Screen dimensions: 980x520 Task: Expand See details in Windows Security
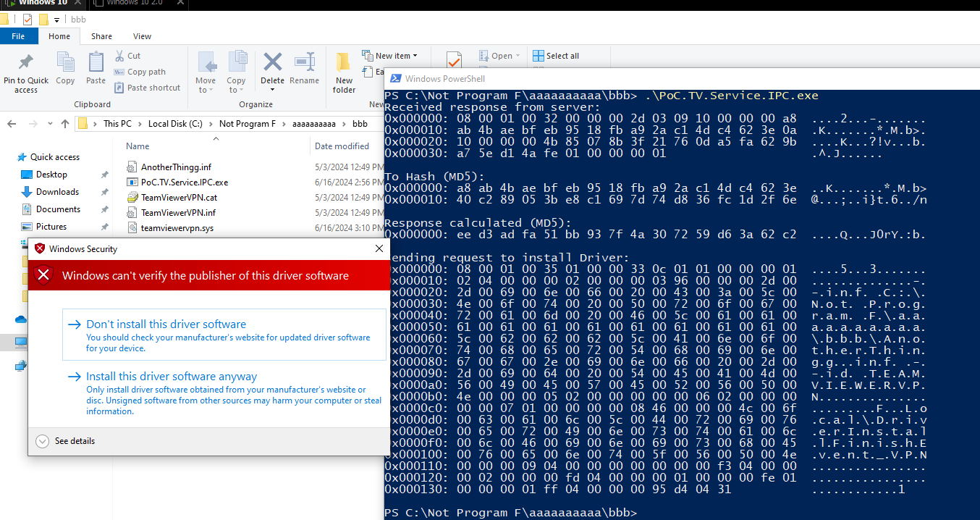[66, 441]
